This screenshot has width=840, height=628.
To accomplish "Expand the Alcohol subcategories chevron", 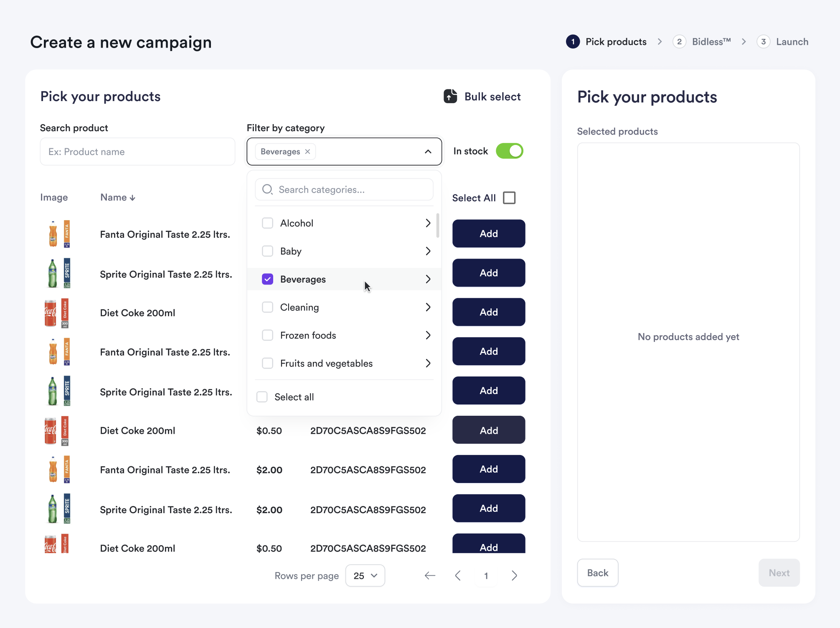I will (428, 223).
